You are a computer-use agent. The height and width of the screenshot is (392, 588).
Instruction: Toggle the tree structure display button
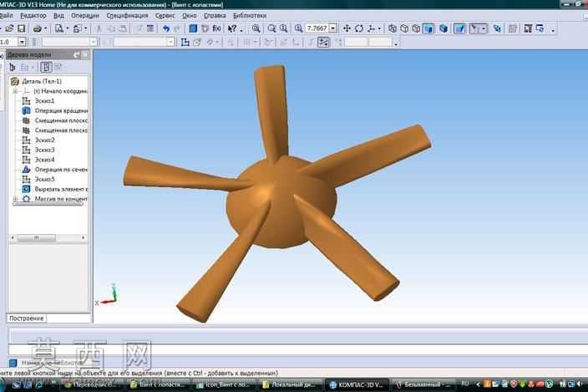click(46, 68)
